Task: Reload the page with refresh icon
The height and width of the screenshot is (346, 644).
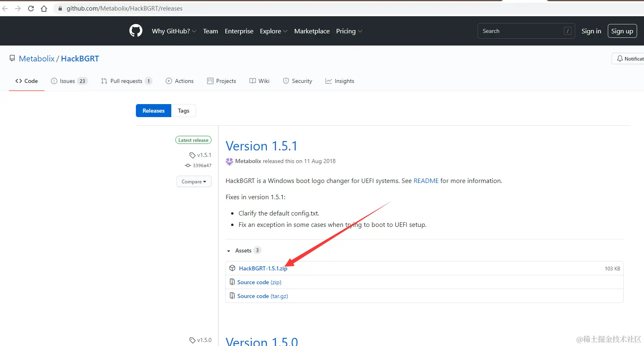Action: [31, 9]
